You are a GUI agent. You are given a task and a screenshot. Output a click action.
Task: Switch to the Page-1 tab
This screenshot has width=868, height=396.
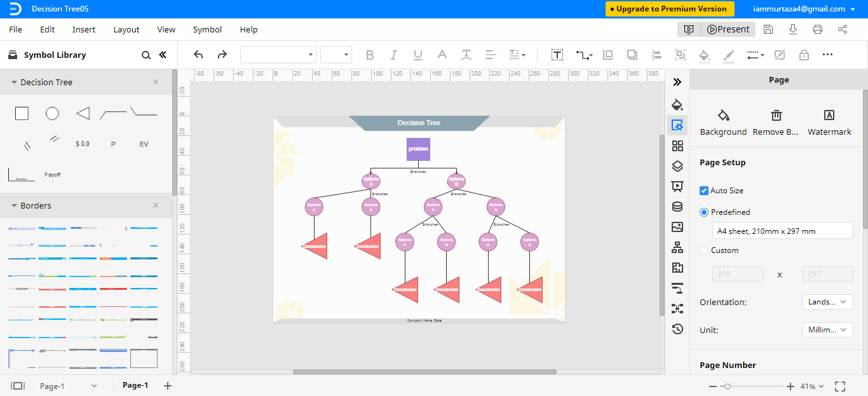click(x=135, y=385)
